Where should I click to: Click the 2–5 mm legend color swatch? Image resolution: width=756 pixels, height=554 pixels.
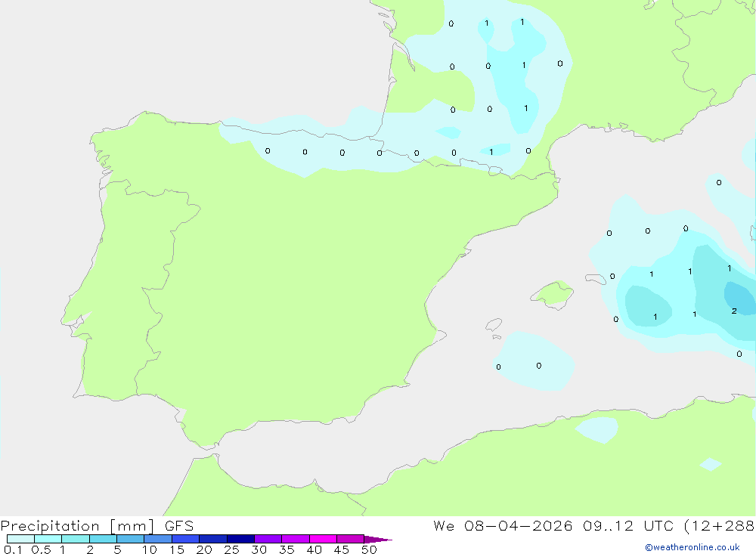pos(103,539)
